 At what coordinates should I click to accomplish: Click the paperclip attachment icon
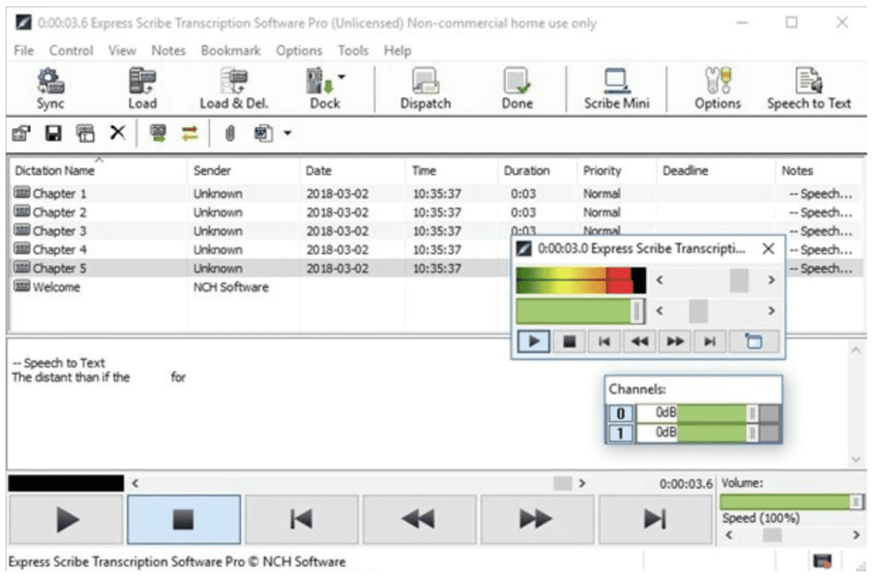(230, 134)
